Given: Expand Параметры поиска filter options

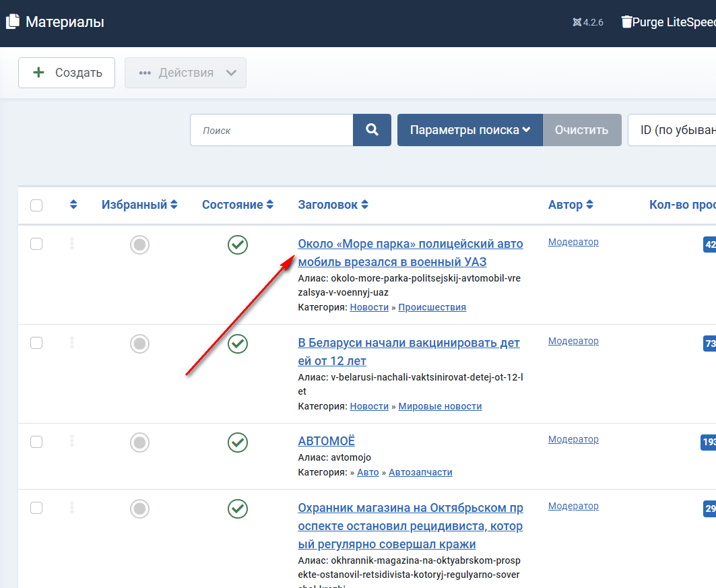Looking at the screenshot, I should [469, 130].
